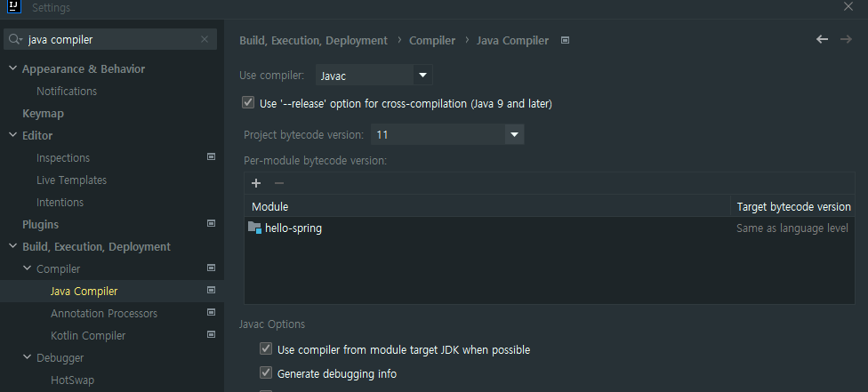Click the Compiler breadcrumb link
This screenshot has width=868, height=392.
point(432,40)
